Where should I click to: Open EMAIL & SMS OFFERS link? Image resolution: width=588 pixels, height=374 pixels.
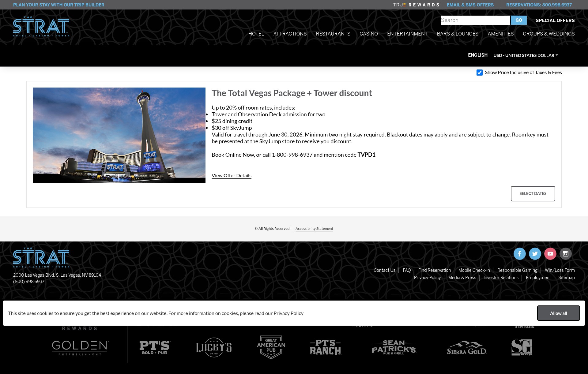coord(470,5)
